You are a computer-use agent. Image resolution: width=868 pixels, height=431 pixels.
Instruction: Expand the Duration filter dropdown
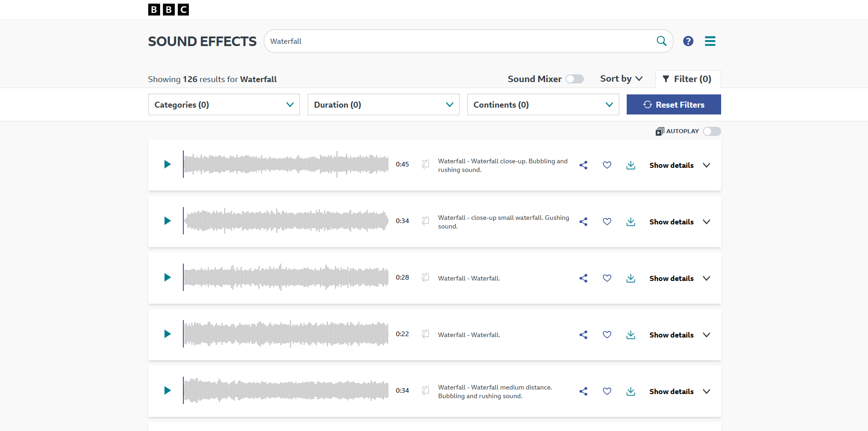tap(383, 104)
